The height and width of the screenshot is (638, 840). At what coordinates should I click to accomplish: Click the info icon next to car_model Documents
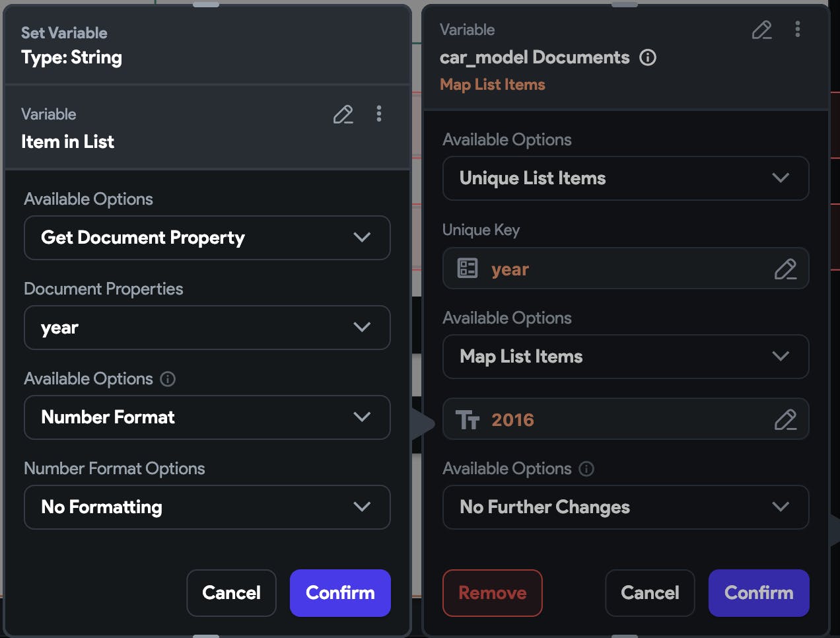(648, 58)
